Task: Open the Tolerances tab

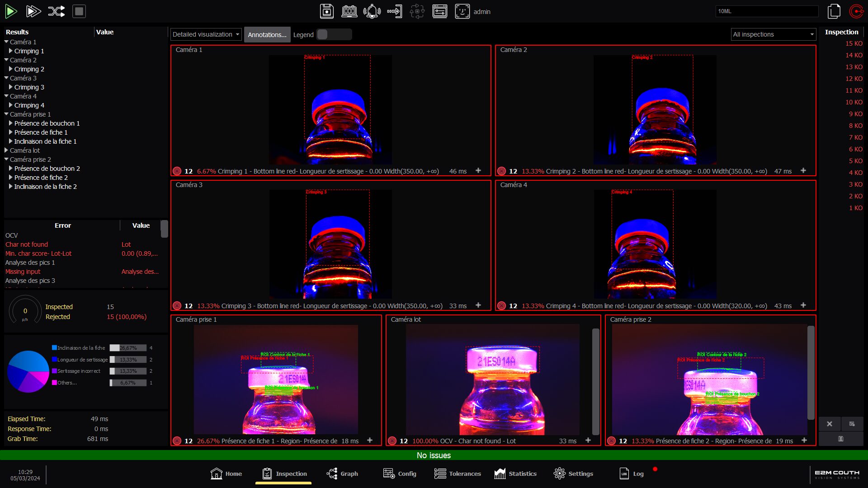Action: 458,474
